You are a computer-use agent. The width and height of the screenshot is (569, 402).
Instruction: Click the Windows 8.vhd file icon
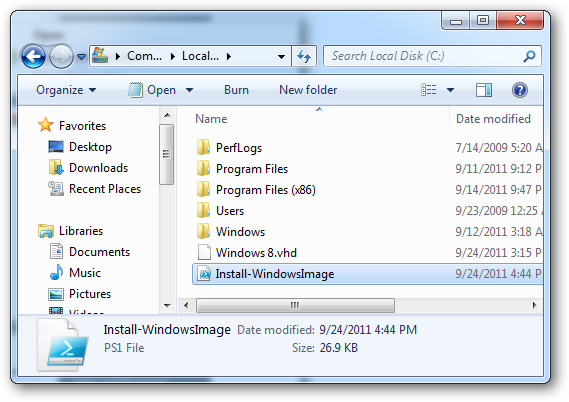[x=204, y=253]
